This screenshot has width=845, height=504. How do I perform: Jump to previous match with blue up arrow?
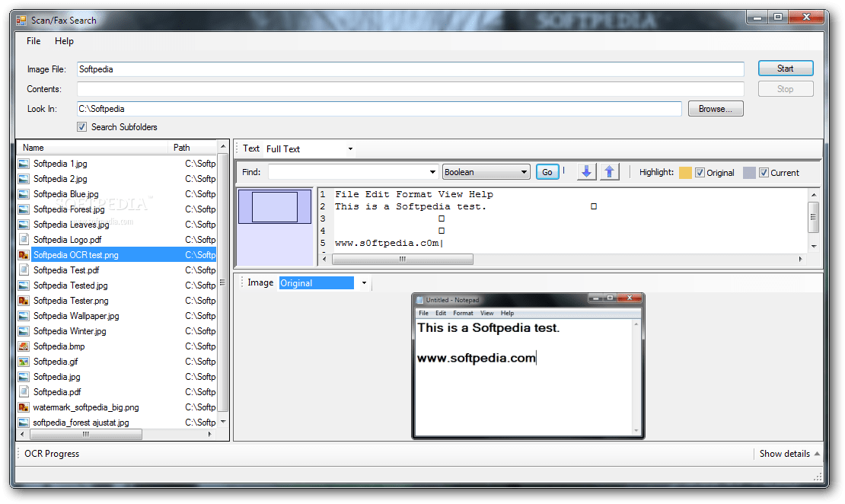tap(610, 172)
